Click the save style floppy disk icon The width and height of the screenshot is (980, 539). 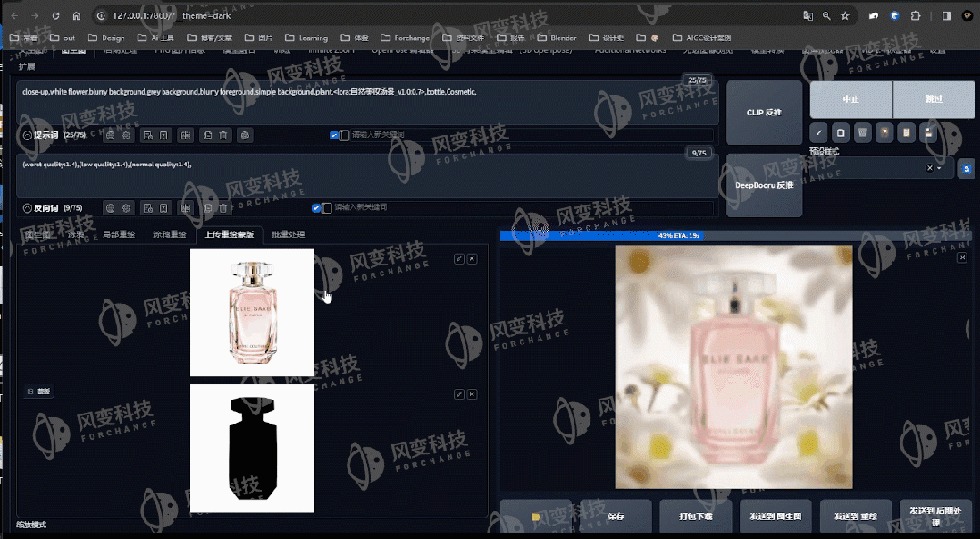coord(927,133)
